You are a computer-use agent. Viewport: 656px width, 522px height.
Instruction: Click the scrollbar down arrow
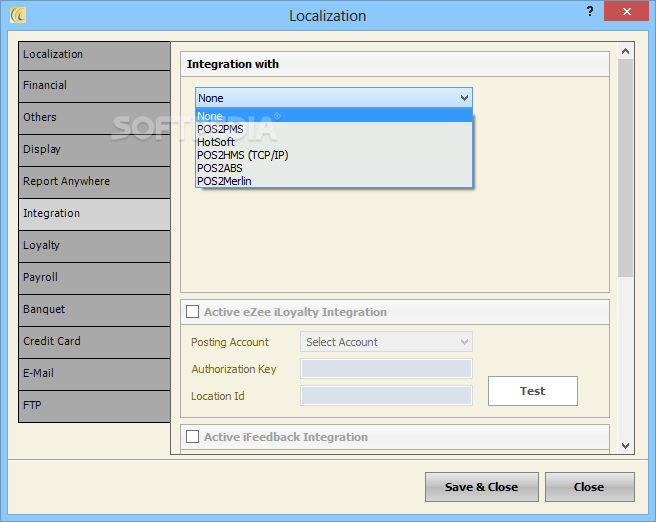(625, 445)
